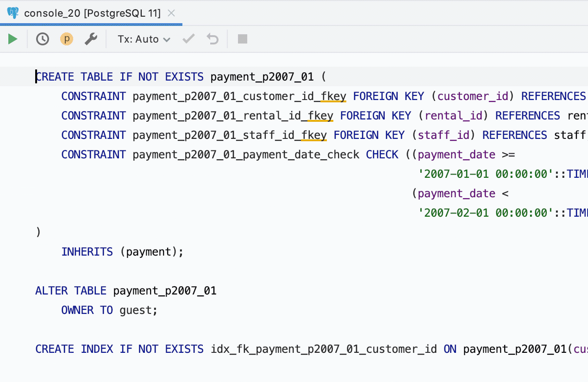Open query history clock icon

tap(43, 39)
